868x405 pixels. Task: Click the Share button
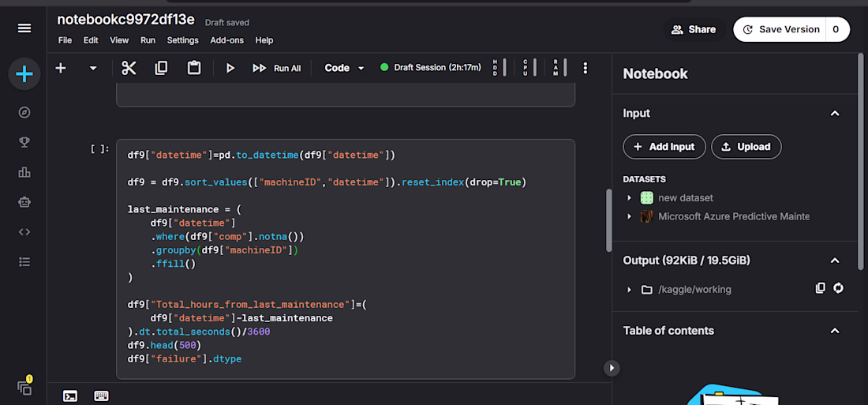(x=694, y=29)
